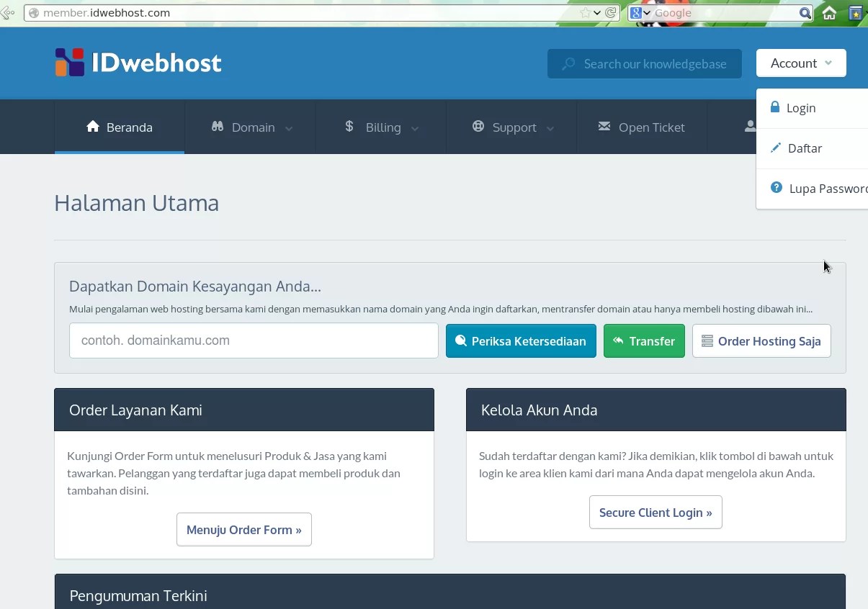Click the lock icon beside Login
Screen dimensions: 868x609
click(x=775, y=107)
